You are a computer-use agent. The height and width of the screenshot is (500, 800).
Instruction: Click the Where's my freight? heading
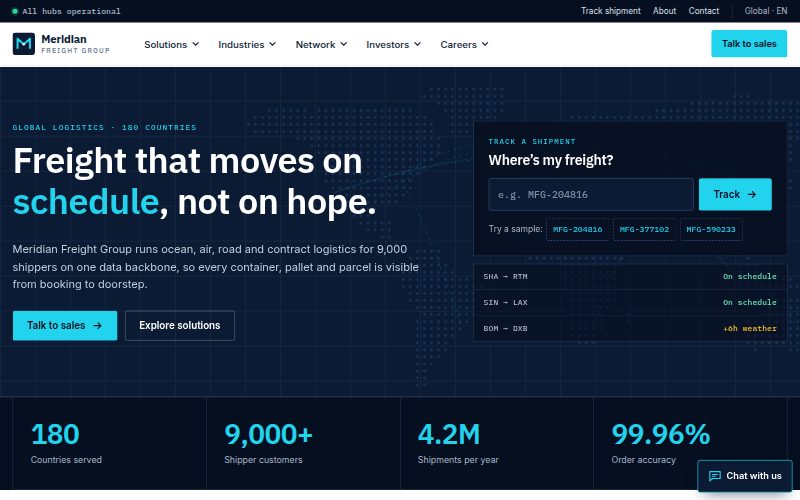tap(551, 160)
